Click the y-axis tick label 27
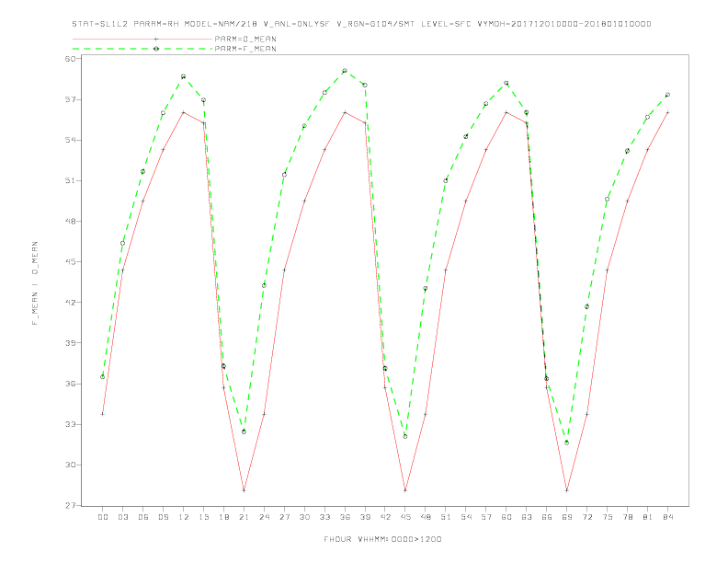Viewport: 728px width, 563px height. [70, 505]
